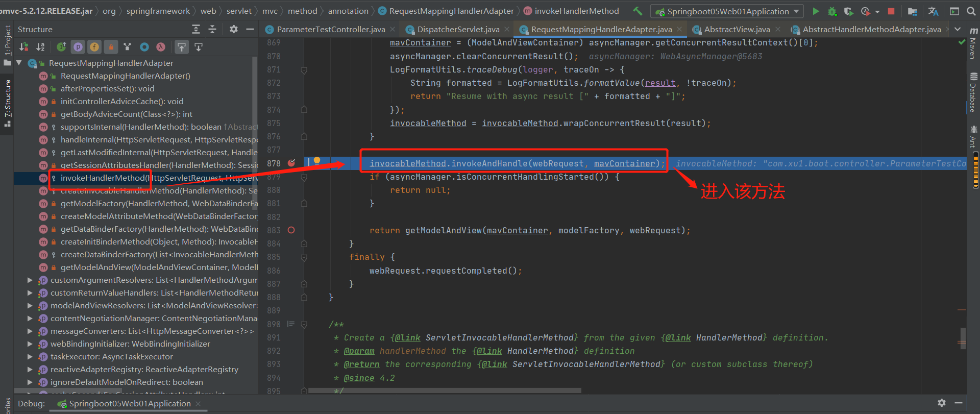Toggle breakpoint on line 878
The width and height of the screenshot is (980, 414).
click(291, 163)
